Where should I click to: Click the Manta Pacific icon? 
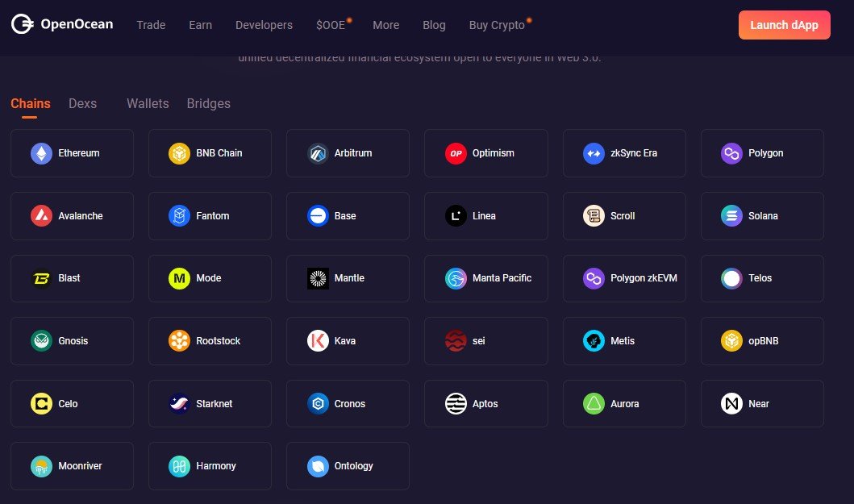pos(456,278)
